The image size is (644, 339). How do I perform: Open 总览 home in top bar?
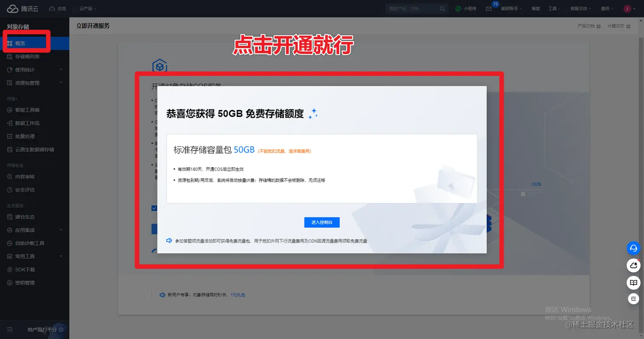(58, 9)
